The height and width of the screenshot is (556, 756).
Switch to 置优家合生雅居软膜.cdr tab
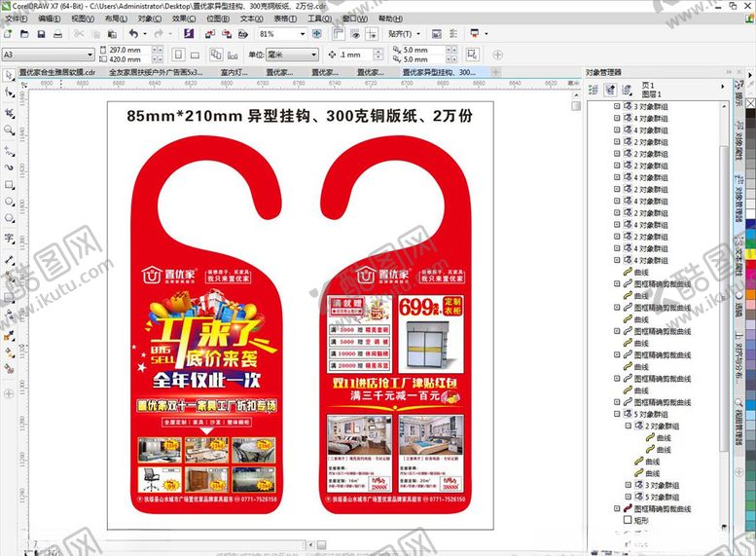click(56, 72)
